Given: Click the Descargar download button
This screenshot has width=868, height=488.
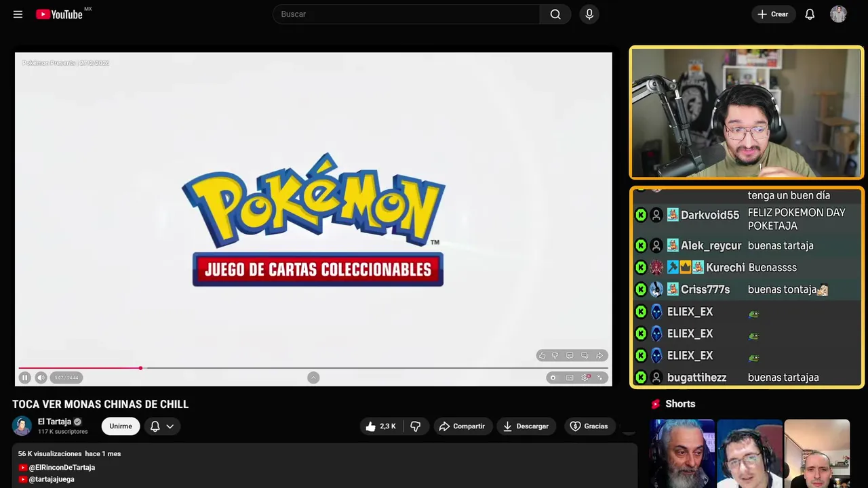Looking at the screenshot, I should click(526, 426).
